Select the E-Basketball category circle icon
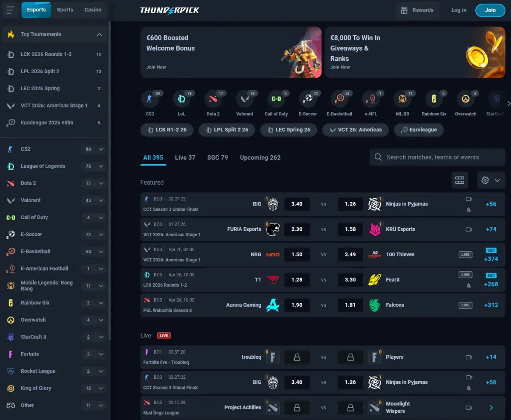Viewport: 511px width, 420px height. (x=339, y=99)
